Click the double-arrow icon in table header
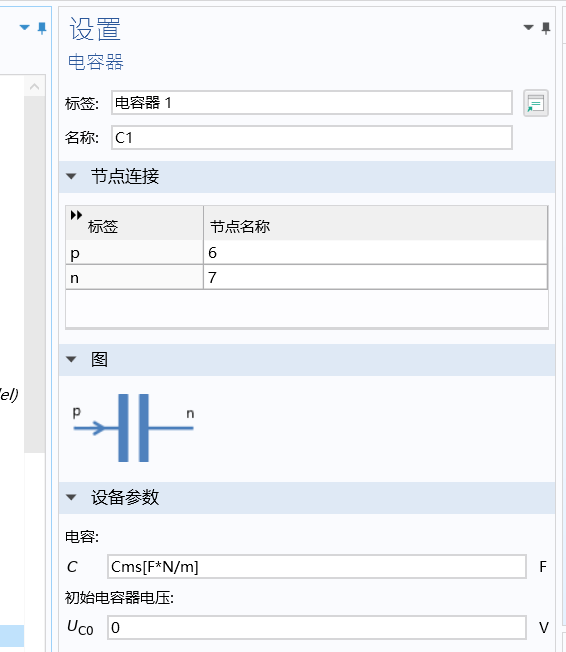This screenshot has width=566, height=652. [x=76, y=215]
